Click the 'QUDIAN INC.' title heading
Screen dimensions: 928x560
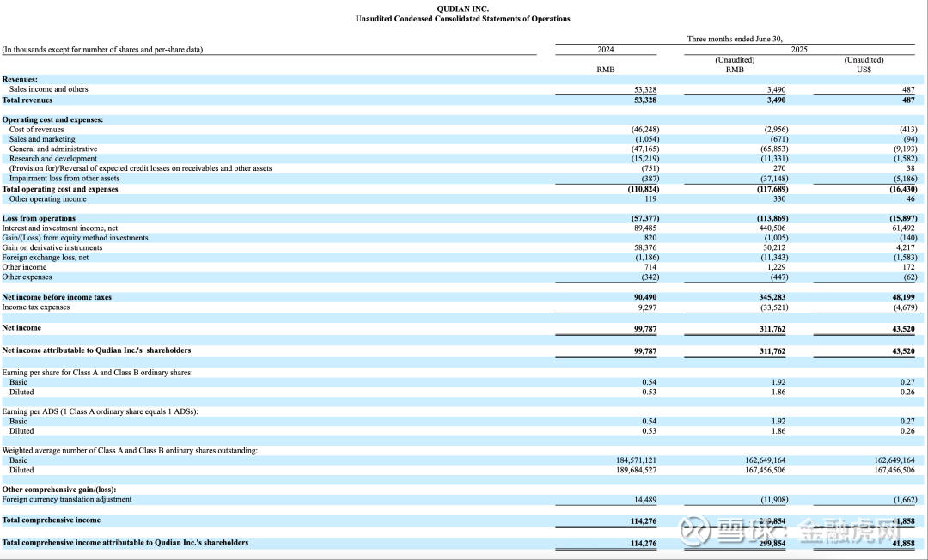pos(463,9)
